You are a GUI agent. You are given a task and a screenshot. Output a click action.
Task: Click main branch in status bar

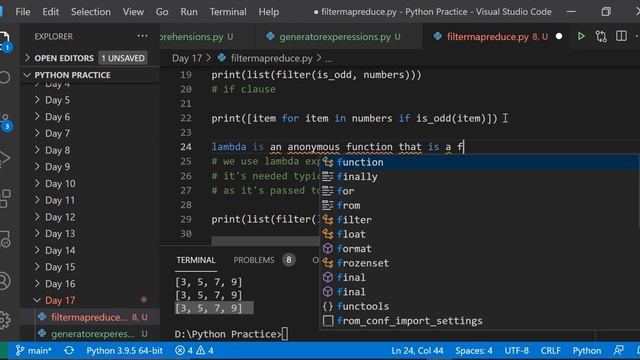[33, 351]
